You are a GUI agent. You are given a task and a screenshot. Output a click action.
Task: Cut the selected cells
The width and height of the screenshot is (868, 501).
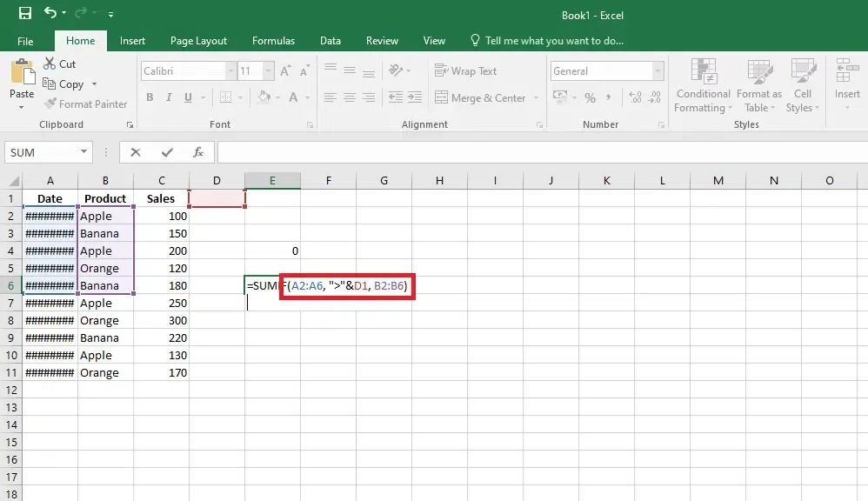(60, 63)
